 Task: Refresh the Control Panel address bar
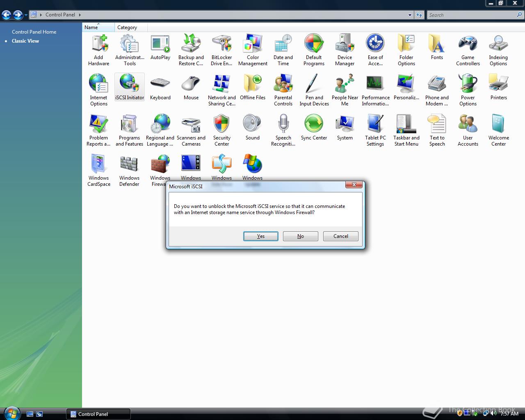click(419, 15)
